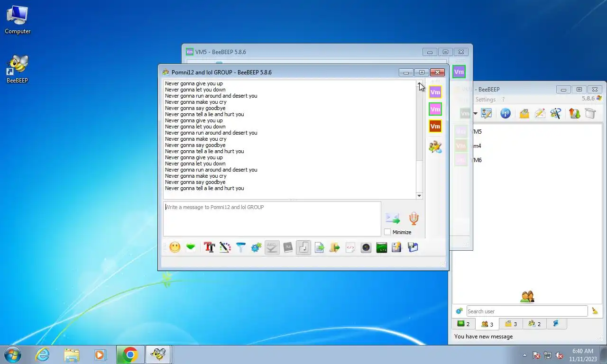This screenshot has height=364, width=607.
Task: Clear the user search with broom icon
Action: click(x=595, y=311)
